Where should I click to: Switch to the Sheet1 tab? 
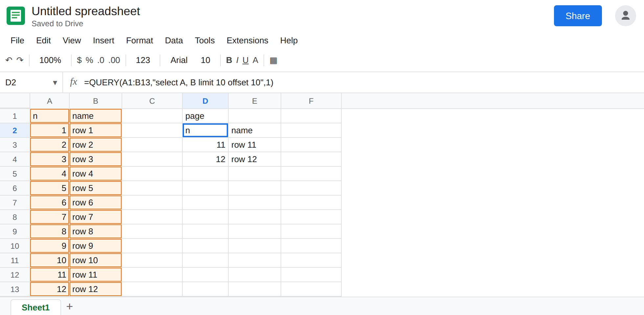click(35, 307)
